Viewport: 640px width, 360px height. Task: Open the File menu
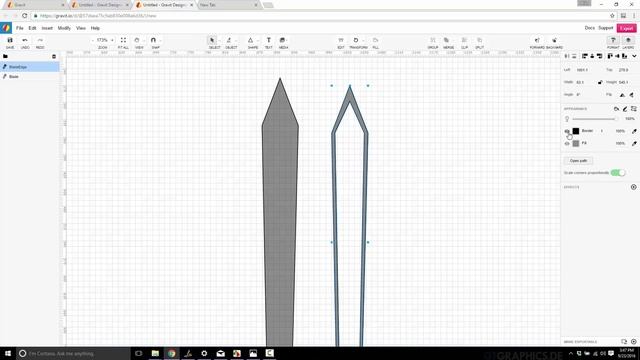click(x=20, y=28)
